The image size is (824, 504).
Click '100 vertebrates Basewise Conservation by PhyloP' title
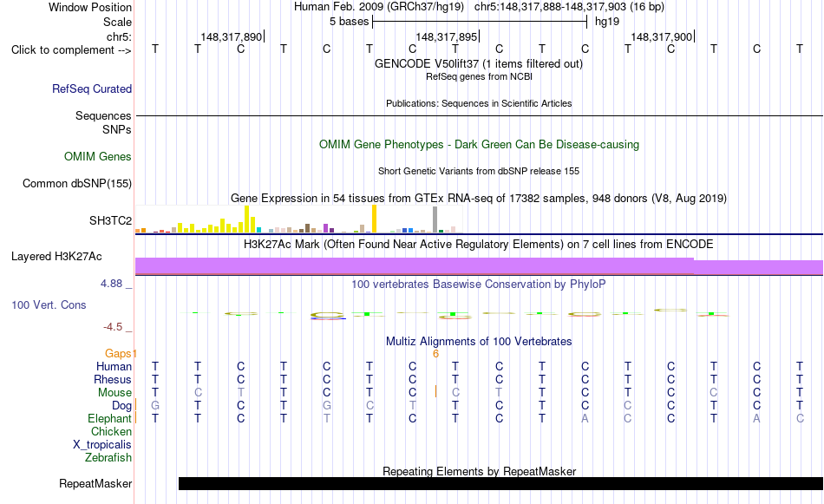tap(479, 285)
